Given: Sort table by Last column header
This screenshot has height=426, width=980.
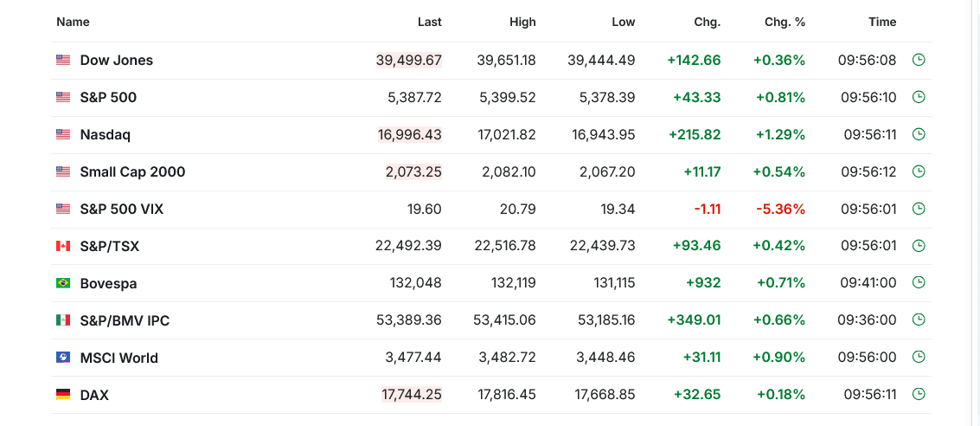Looking at the screenshot, I should [429, 22].
